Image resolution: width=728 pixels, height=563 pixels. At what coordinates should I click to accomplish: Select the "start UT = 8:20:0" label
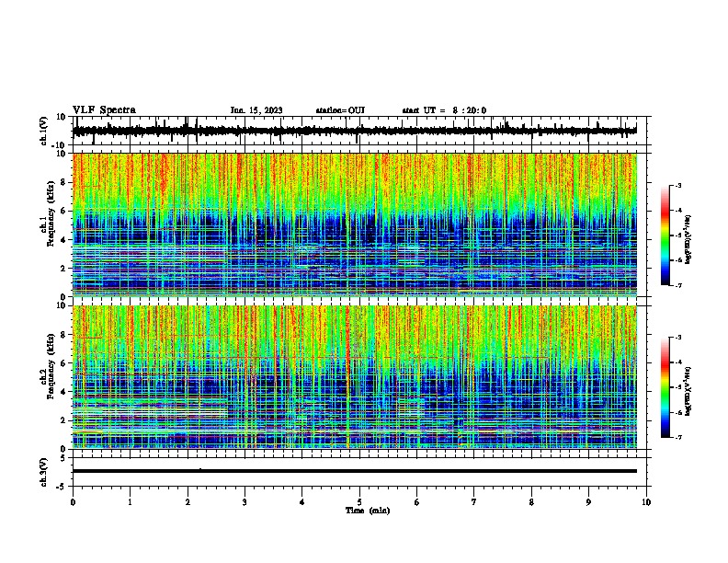(x=444, y=110)
